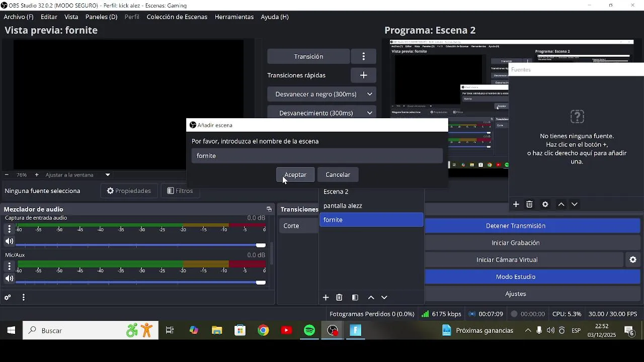644x362 pixels.
Task: Open the Corte transition selector
Action: pos(299,226)
